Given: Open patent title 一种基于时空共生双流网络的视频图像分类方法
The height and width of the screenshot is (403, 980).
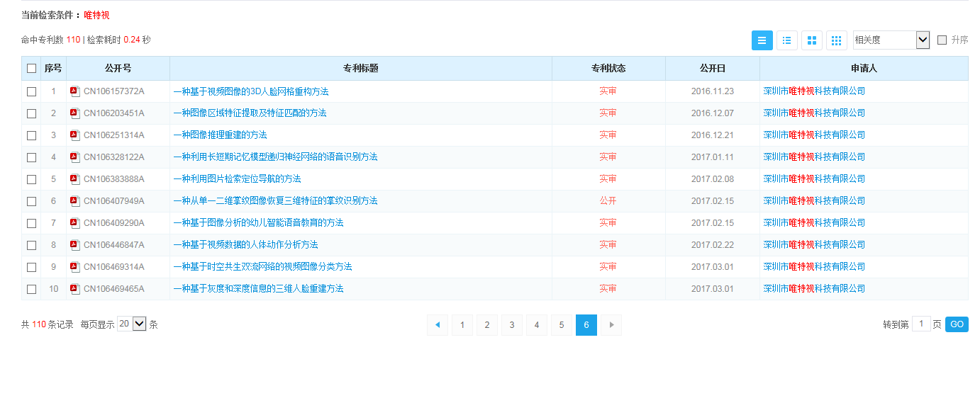Looking at the screenshot, I should (x=263, y=267).
